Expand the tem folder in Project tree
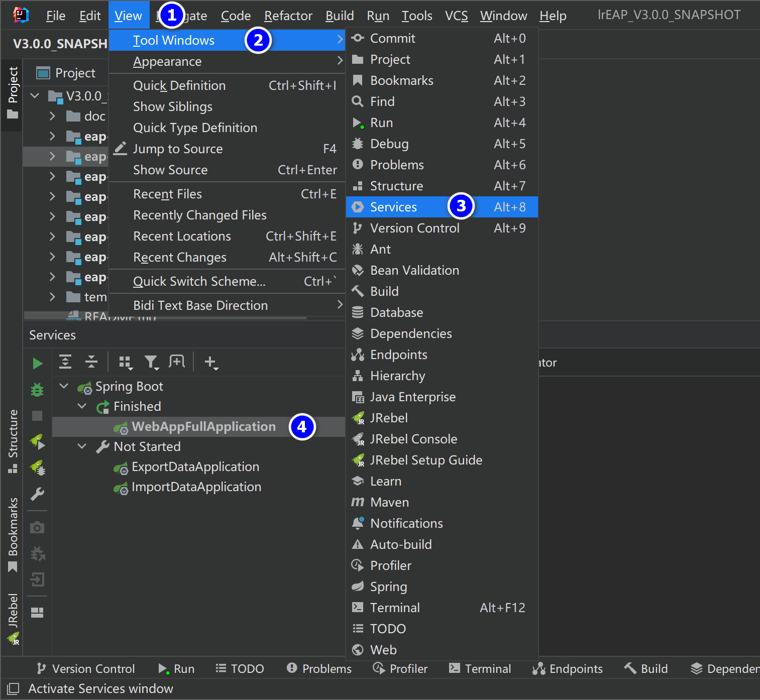Viewport: 760px width, 700px height. (x=52, y=297)
